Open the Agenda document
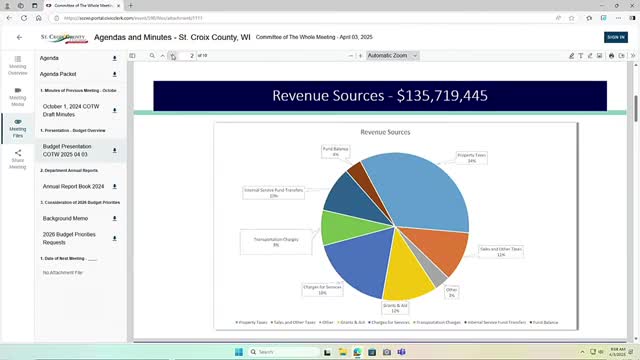The width and height of the screenshot is (640, 360). tap(49, 58)
